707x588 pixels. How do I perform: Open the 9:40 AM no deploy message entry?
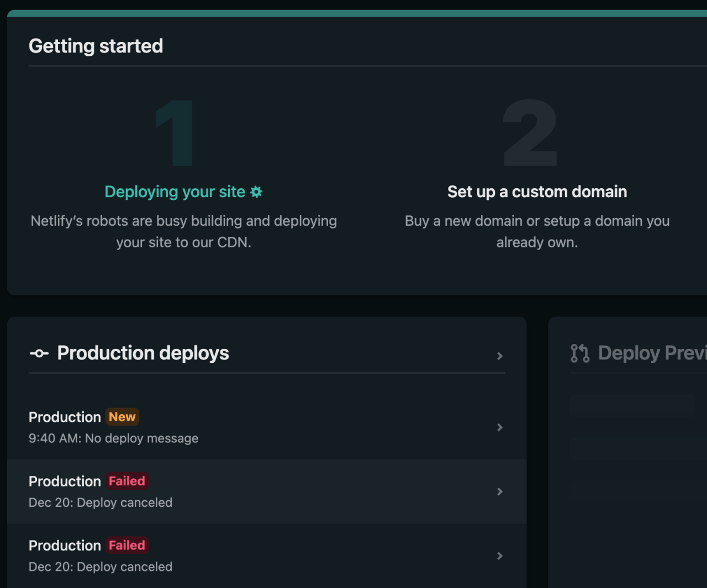(x=113, y=438)
